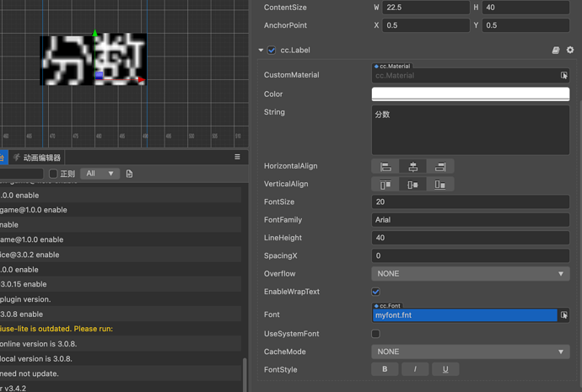Toggle bold font style
The height and width of the screenshot is (392, 582).
point(385,369)
